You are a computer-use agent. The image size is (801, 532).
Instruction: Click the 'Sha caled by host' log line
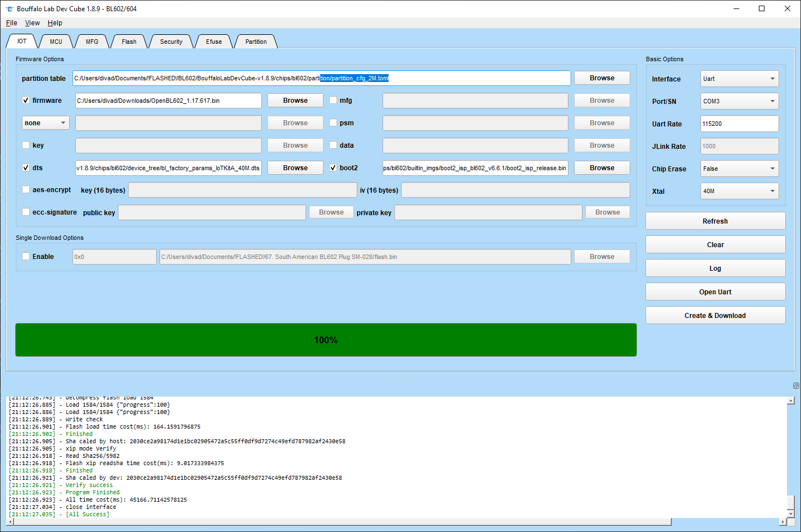click(177, 442)
